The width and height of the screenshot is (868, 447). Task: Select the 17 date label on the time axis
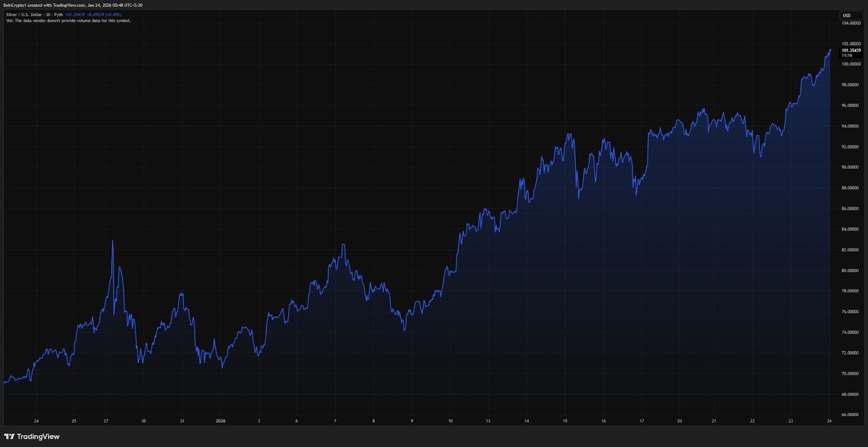coord(642,421)
